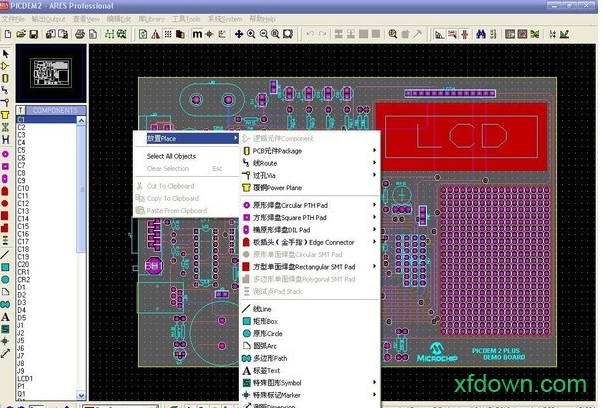Viewport: 603px width, 408px height.
Task: Click the New Layout file icon
Action: [x=7, y=34]
